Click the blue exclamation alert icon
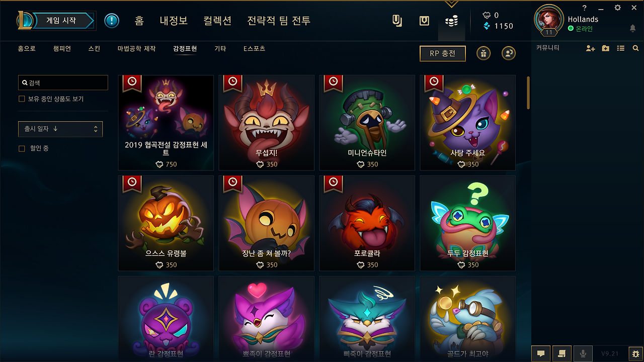The image size is (644, 362). [112, 21]
